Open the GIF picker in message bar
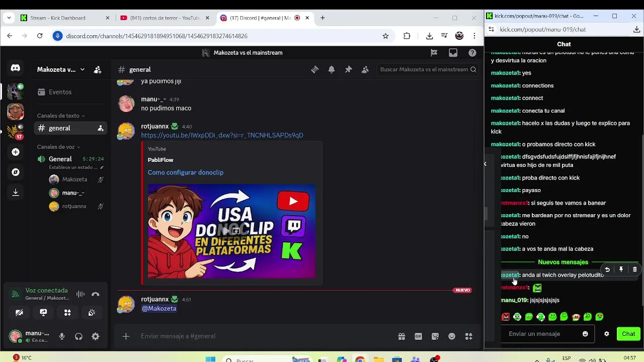Screen dimensions: 644x362 418,336
